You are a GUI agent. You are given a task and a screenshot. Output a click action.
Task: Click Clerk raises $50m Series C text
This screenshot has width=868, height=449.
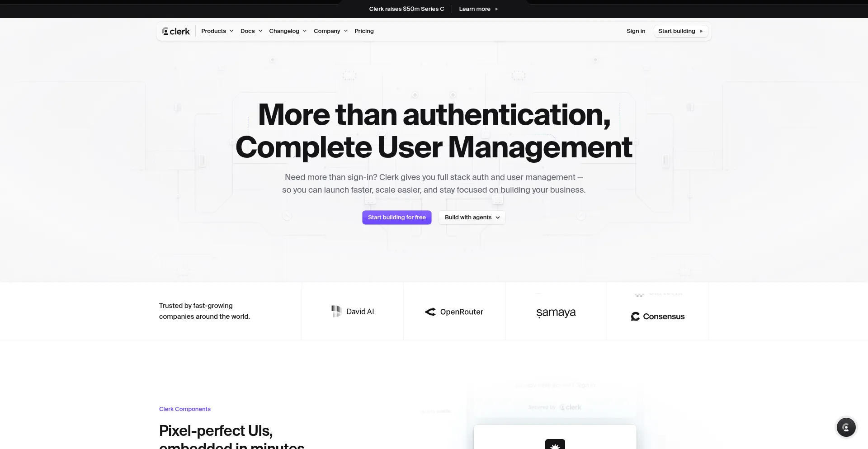406,9
